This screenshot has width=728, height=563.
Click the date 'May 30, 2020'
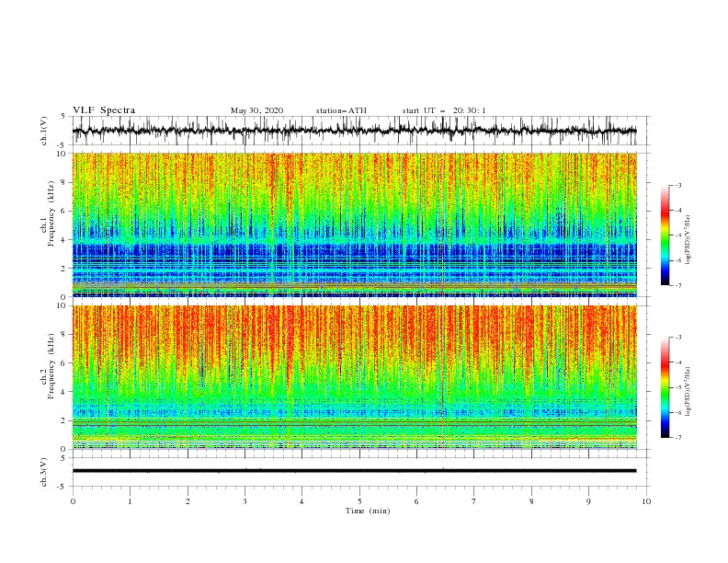256,110
